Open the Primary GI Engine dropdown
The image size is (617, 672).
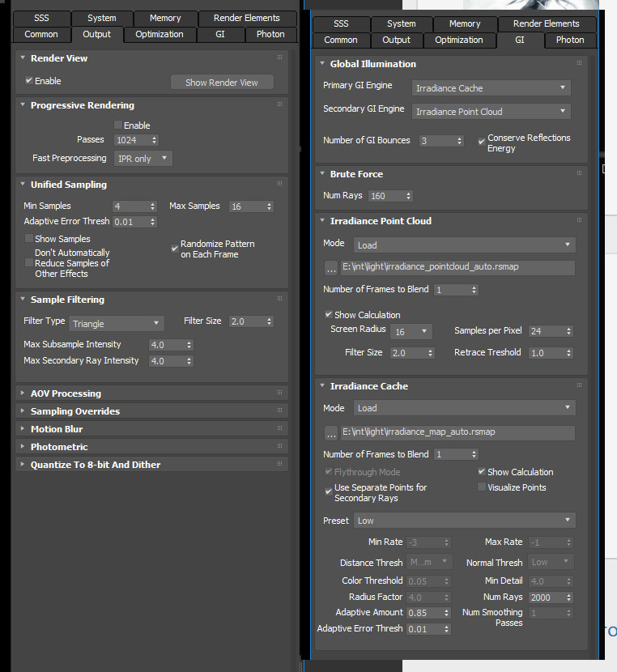(x=491, y=87)
